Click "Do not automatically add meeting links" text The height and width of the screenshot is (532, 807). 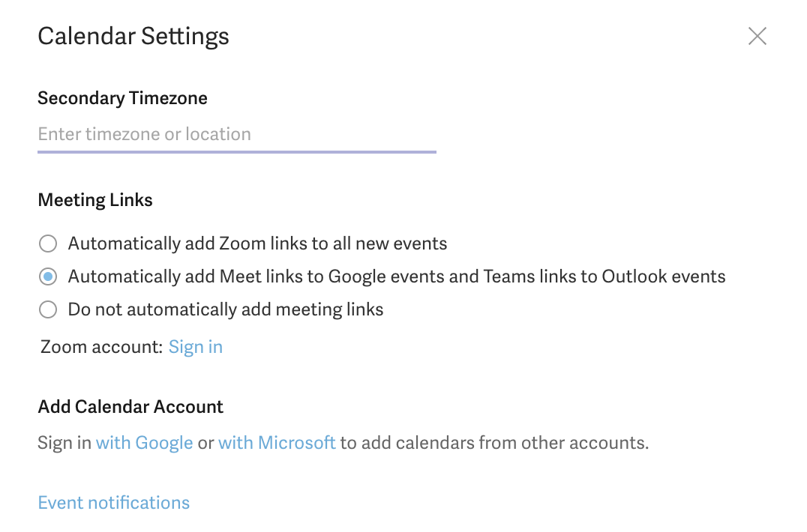coord(226,310)
